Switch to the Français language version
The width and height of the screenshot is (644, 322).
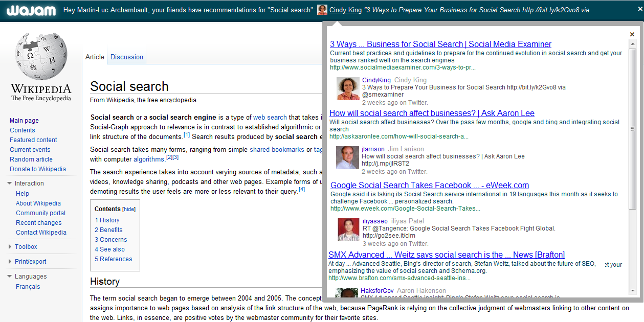click(x=28, y=287)
